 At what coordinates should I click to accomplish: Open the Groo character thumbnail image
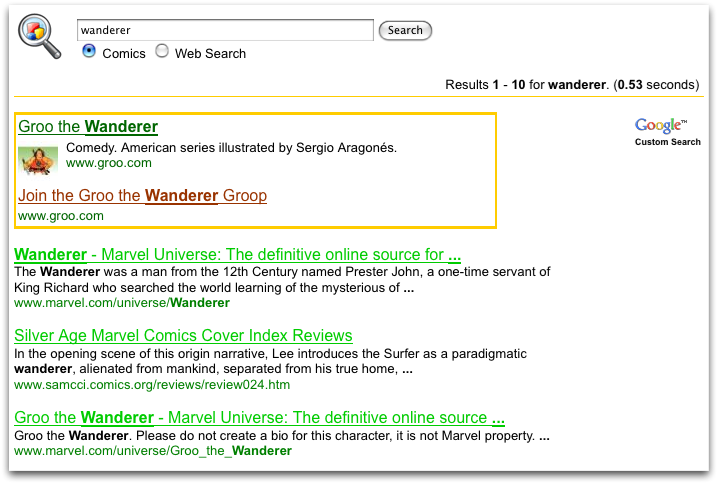click(x=38, y=160)
